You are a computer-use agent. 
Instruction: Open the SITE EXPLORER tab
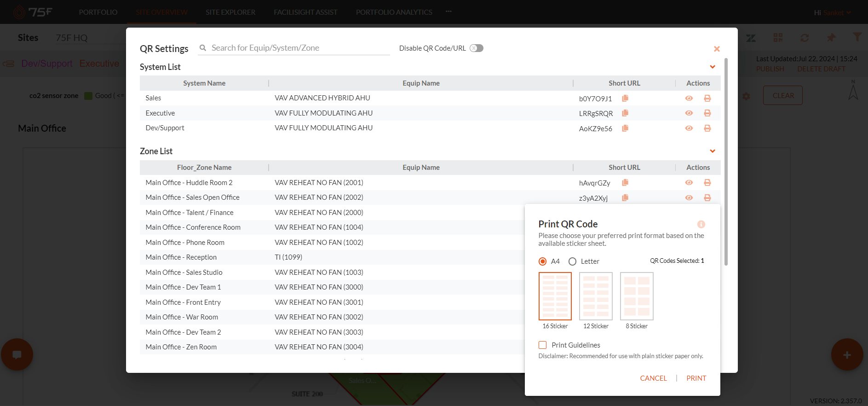230,12
